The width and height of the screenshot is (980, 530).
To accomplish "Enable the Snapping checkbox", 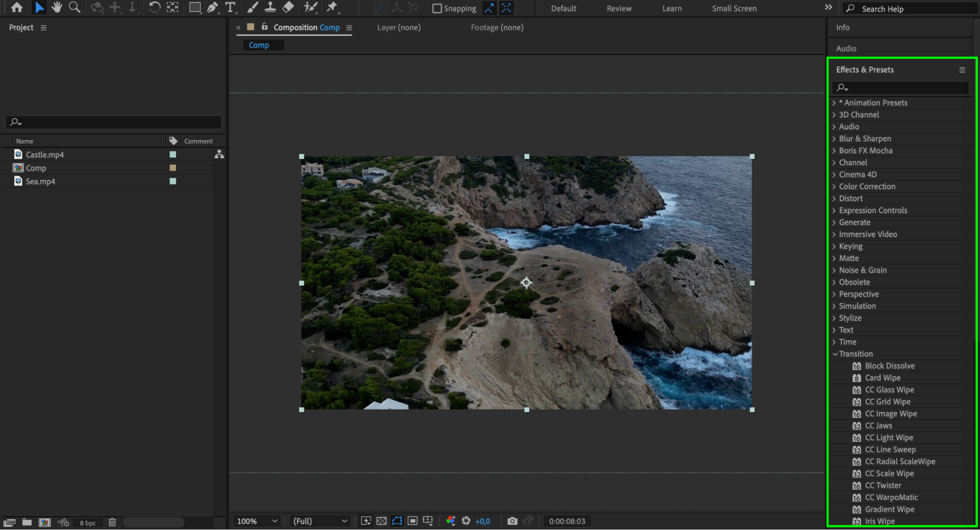I will click(x=437, y=8).
